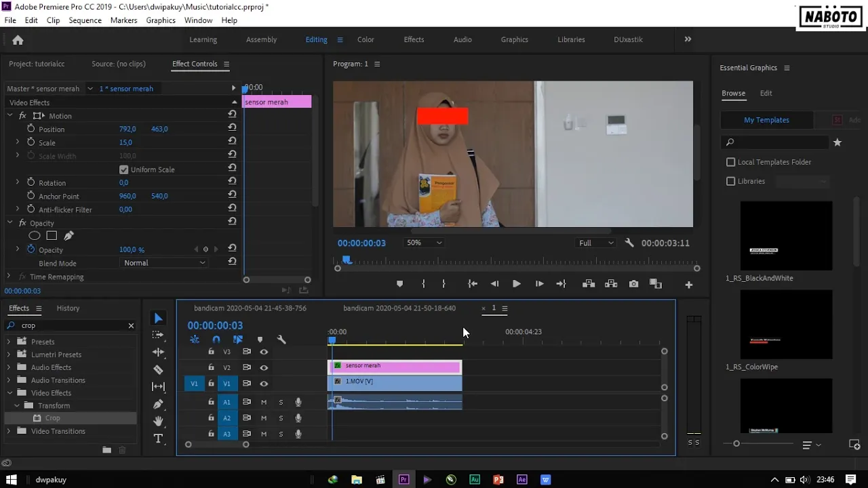Image resolution: width=868 pixels, height=488 pixels.
Task: Enable Local Templates Folder checkbox
Action: coord(730,162)
